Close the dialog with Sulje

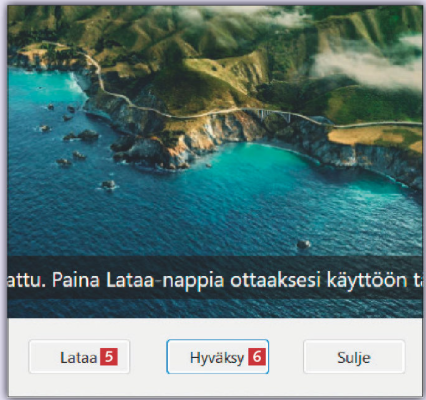coord(354,357)
